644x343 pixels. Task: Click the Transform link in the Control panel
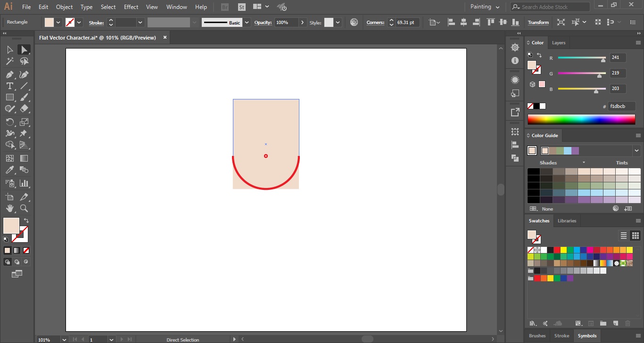click(x=538, y=22)
